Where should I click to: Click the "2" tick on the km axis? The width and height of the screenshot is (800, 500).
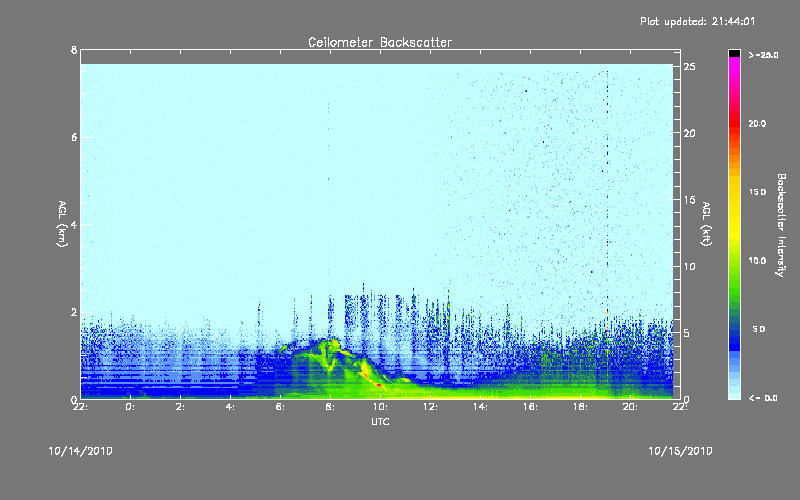pyautogui.click(x=74, y=312)
